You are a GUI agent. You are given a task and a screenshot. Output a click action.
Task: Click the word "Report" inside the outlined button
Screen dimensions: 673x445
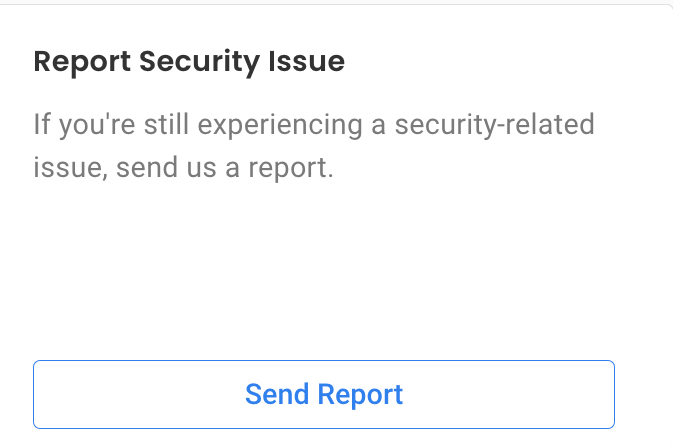tap(360, 395)
